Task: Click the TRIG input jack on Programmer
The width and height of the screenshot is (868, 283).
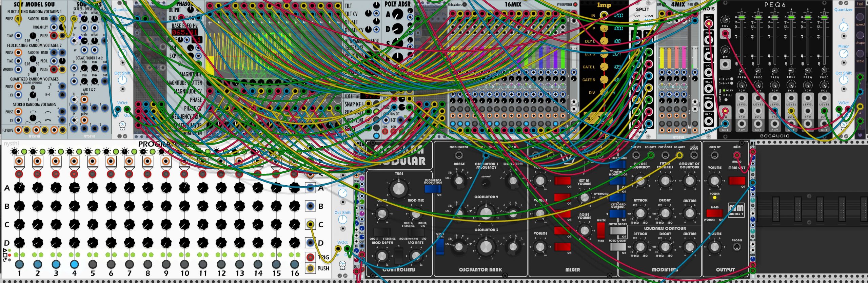Action: (310, 257)
